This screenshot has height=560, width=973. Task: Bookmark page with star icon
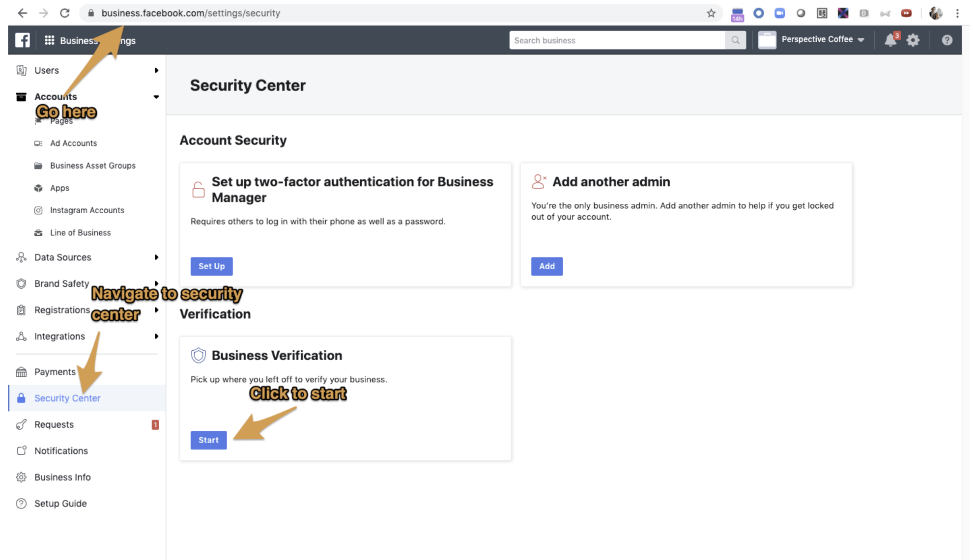pos(711,13)
